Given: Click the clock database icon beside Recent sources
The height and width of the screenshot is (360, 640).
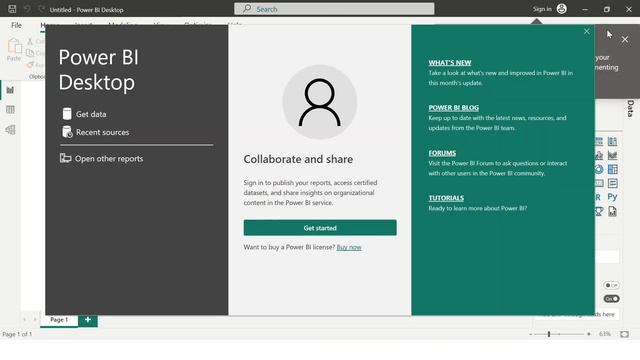Looking at the screenshot, I should [x=67, y=132].
